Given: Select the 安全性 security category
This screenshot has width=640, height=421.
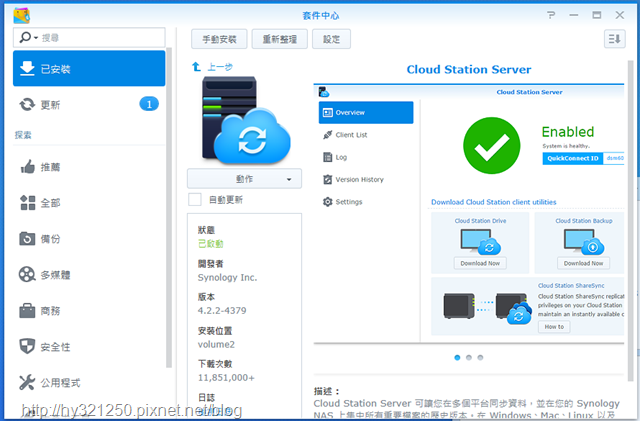Looking at the screenshot, I should click(89, 347).
